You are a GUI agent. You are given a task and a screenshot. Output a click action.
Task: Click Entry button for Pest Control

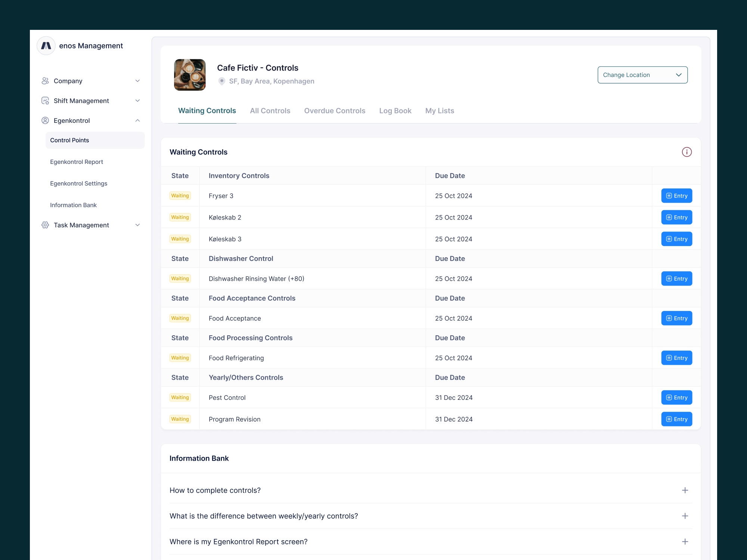tap(676, 398)
